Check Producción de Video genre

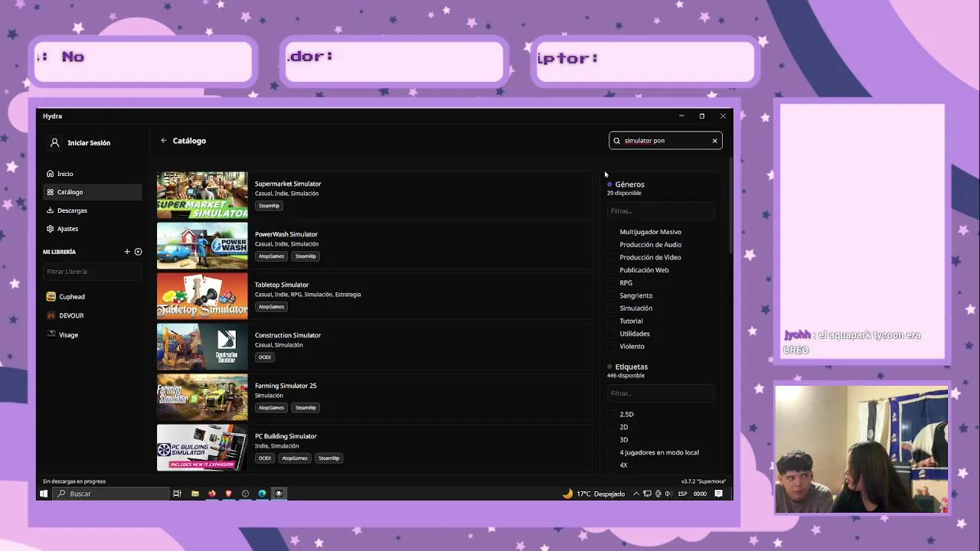[612, 257]
